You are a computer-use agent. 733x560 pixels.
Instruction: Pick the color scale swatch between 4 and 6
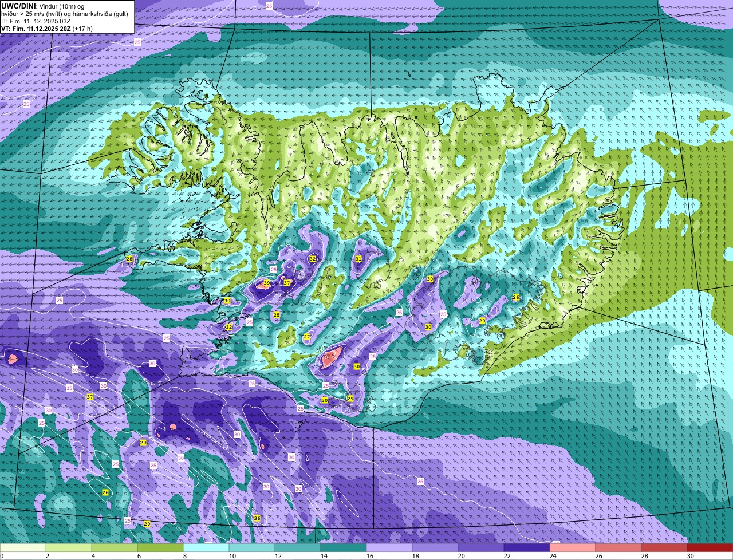click(115, 548)
